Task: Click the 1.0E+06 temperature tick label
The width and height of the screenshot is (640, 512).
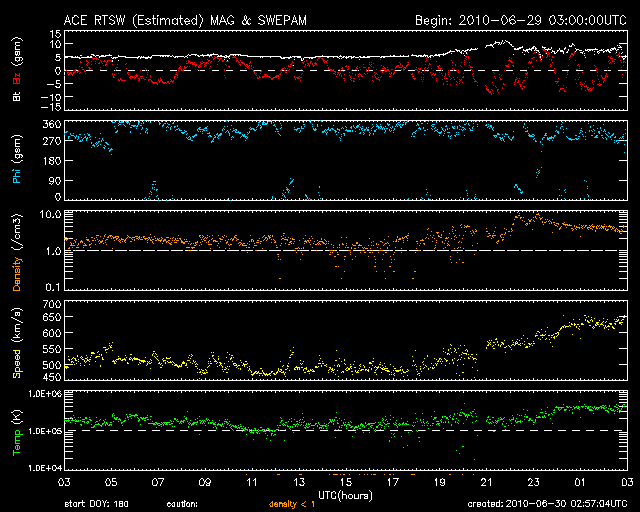Action: (x=41, y=394)
